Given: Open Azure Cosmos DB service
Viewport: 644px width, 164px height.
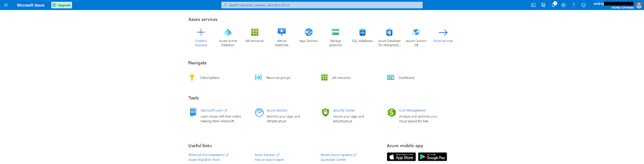Looking at the screenshot, I should 416,32.
